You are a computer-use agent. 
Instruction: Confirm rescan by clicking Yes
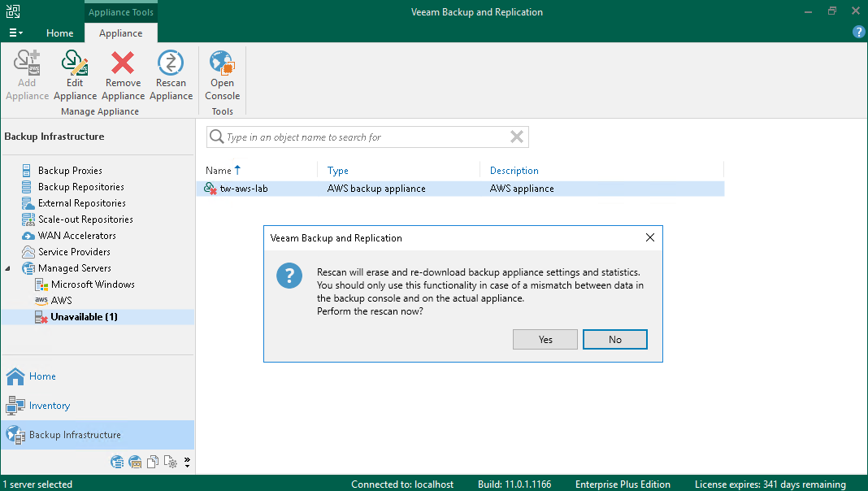545,340
